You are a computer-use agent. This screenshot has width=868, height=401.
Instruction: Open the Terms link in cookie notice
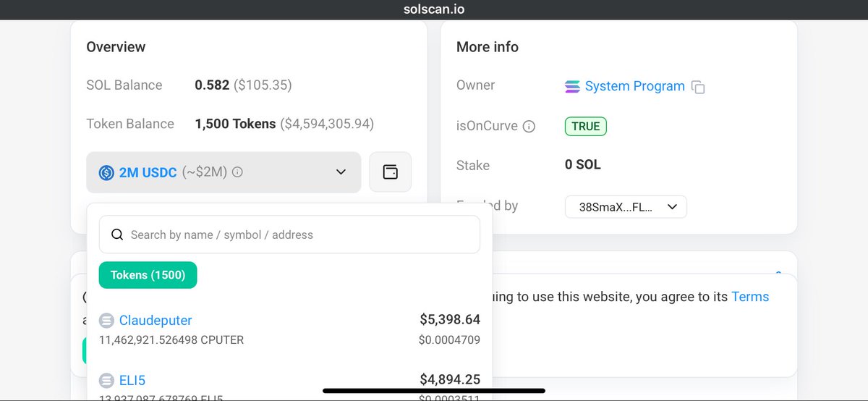pyautogui.click(x=750, y=297)
